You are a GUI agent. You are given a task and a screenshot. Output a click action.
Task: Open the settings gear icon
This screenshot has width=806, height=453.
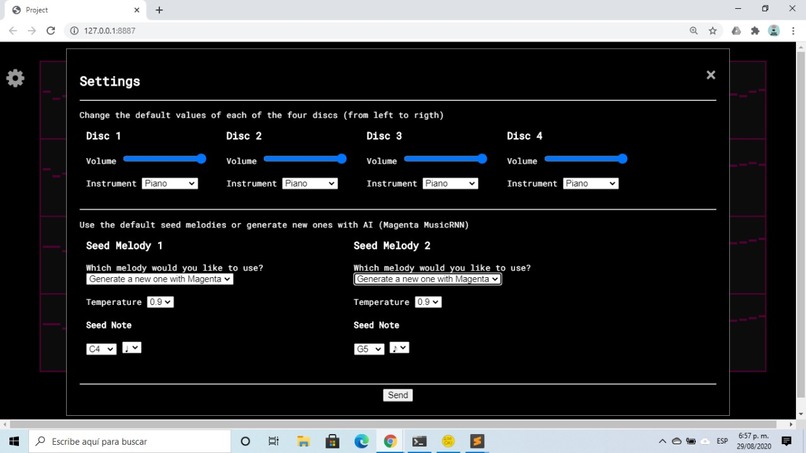pos(15,78)
